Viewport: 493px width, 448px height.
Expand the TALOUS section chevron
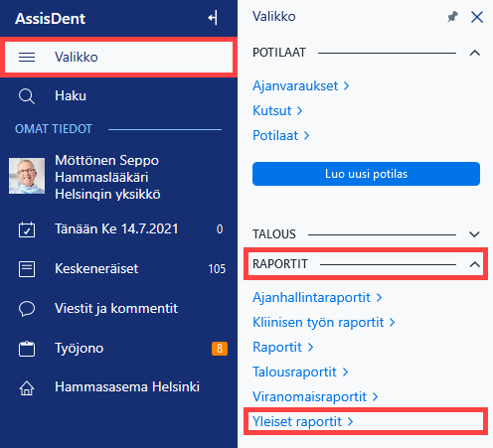pos(475,234)
